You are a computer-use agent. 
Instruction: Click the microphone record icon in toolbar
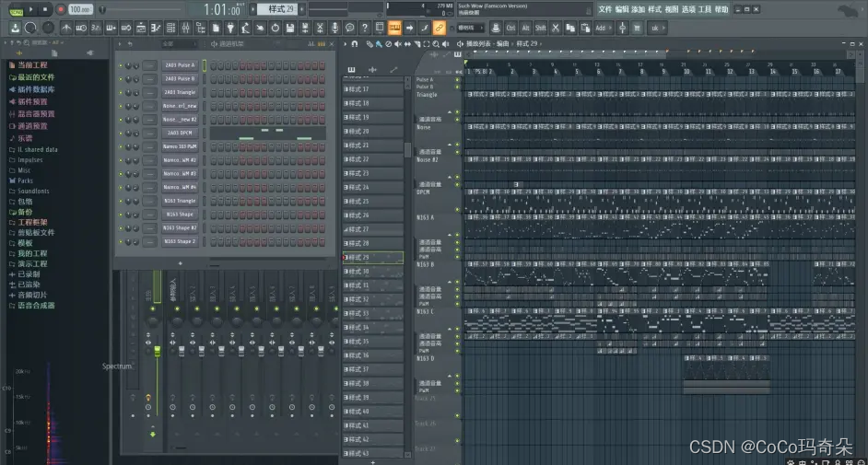point(334,28)
